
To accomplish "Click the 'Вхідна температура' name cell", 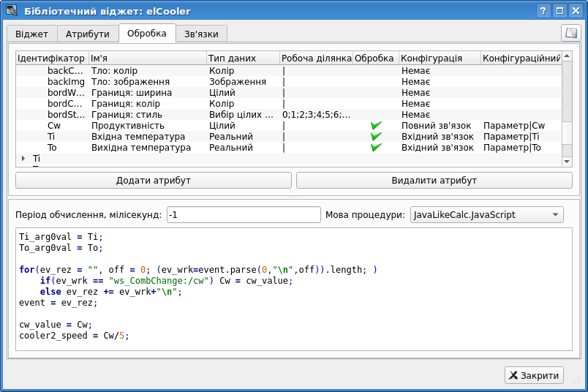I will (138, 137).
